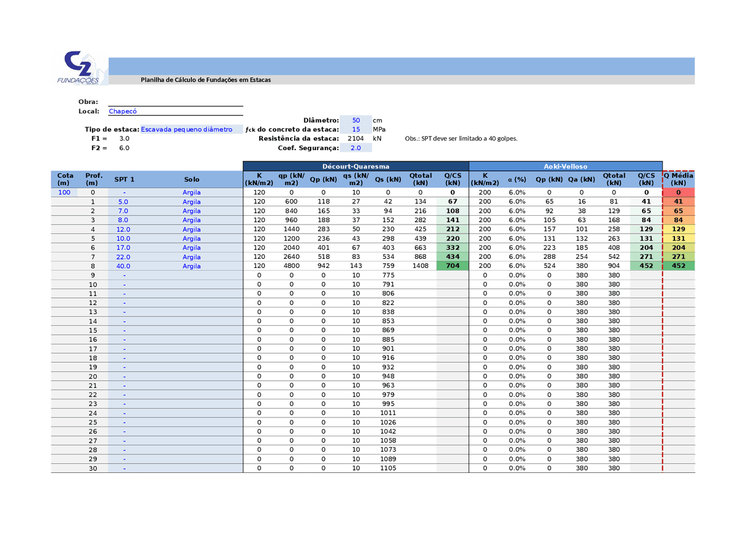This screenshot has height=535, width=756.
Task: Click the Q Média (kN) column header
Action: [679, 179]
